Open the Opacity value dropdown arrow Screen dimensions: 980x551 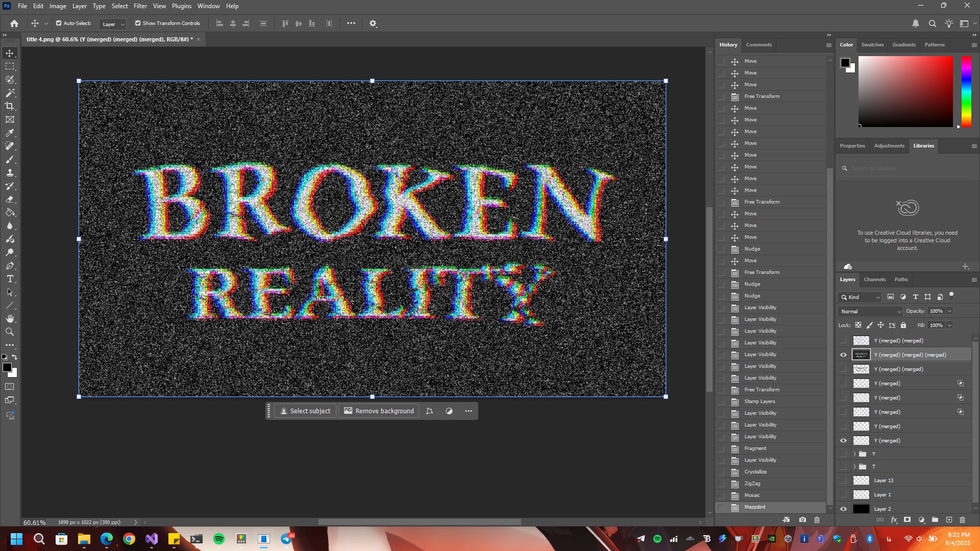(x=949, y=311)
